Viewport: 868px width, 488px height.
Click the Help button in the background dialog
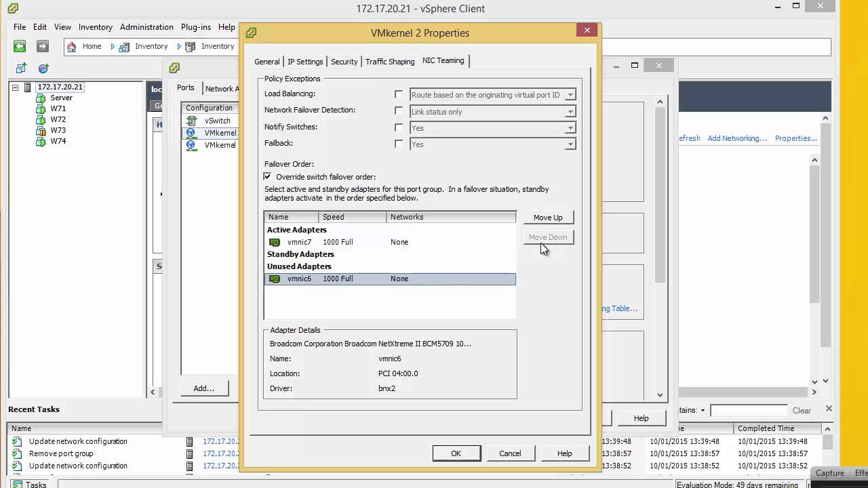click(x=641, y=418)
